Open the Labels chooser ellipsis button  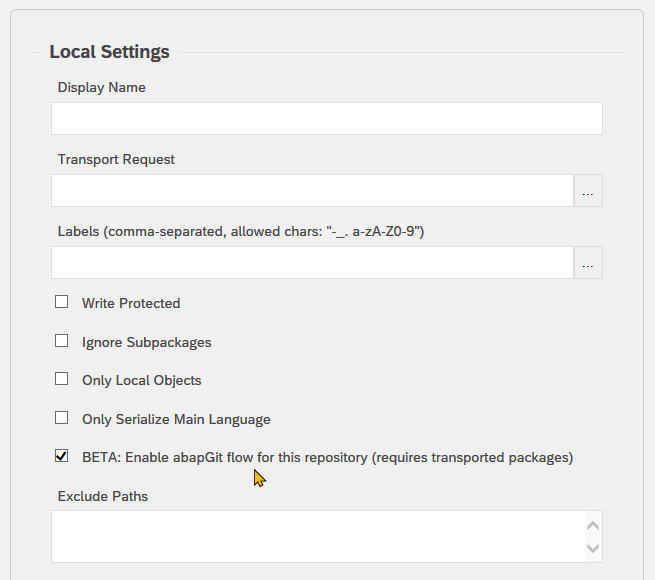pyautogui.click(x=588, y=262)
